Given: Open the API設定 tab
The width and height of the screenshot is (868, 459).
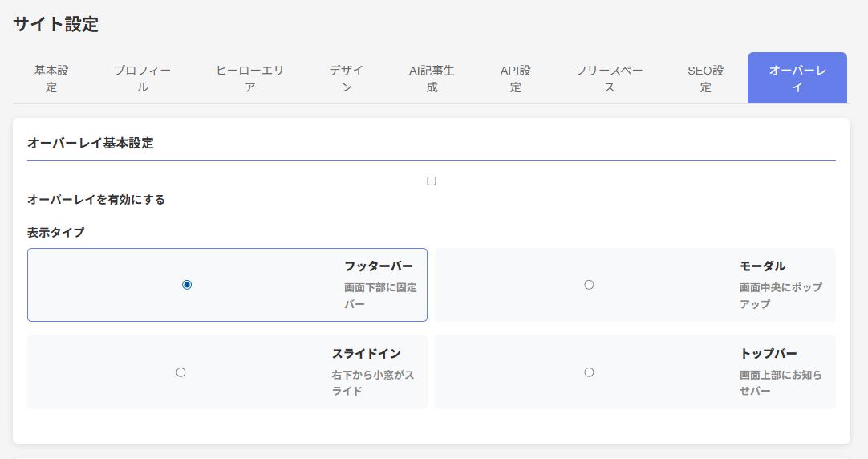Looking at the screenshot, I should pos(516,79).
